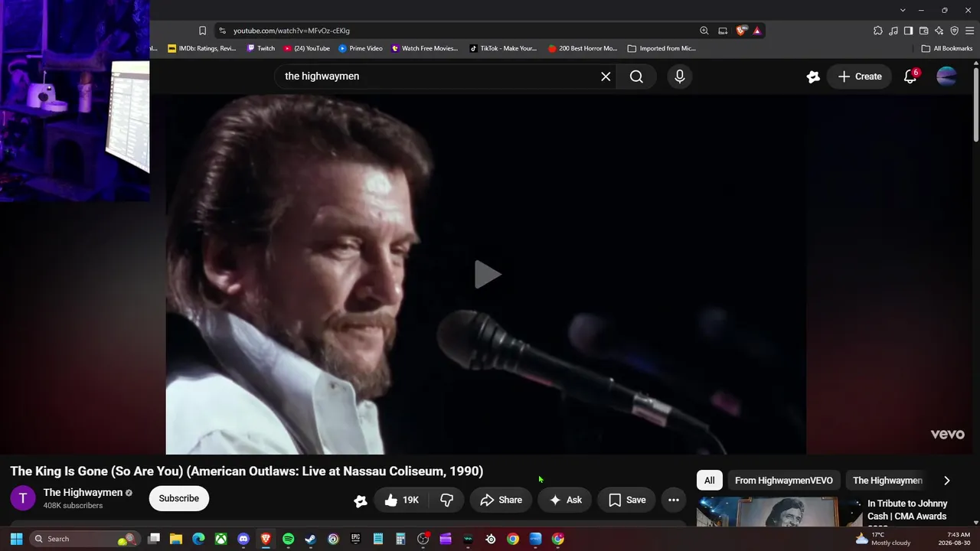Open the TikTok bookmark

[504, 48]
